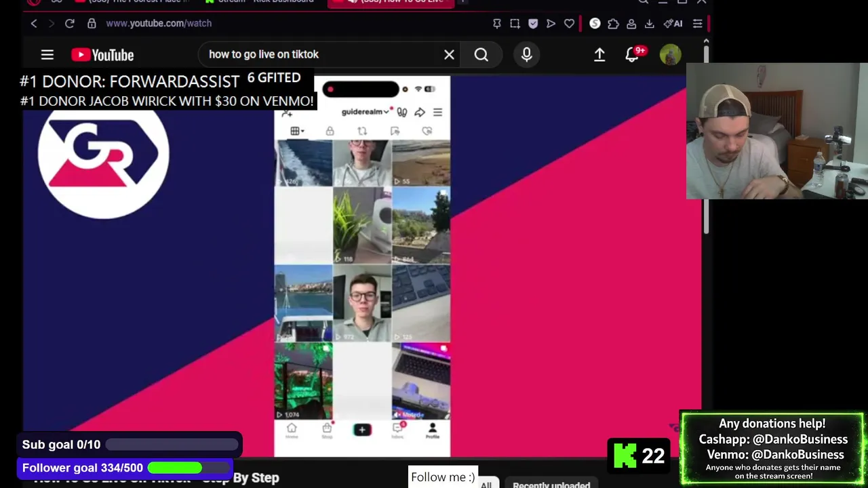Expand the guiderealm account dropdown in the video

point(387,112)
